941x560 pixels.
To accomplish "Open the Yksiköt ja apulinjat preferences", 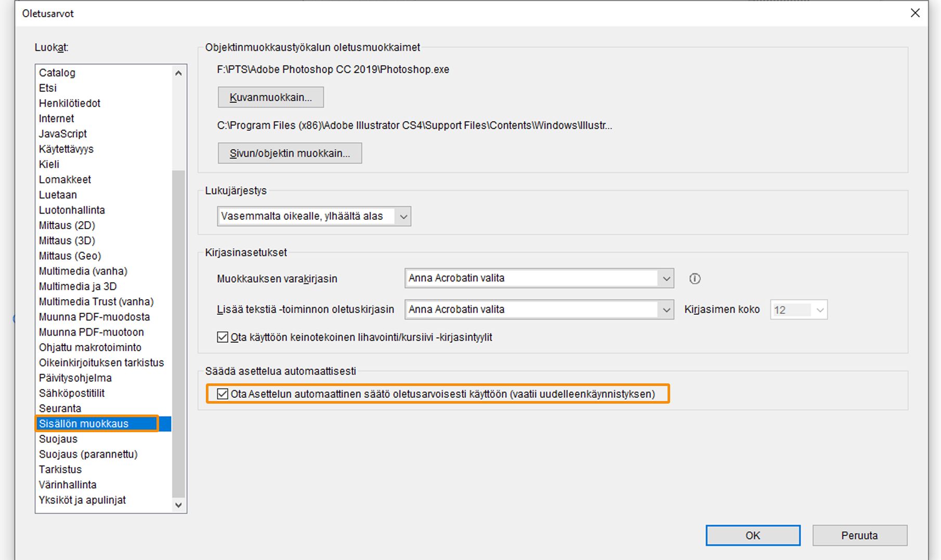I will (x=82, y=500).
